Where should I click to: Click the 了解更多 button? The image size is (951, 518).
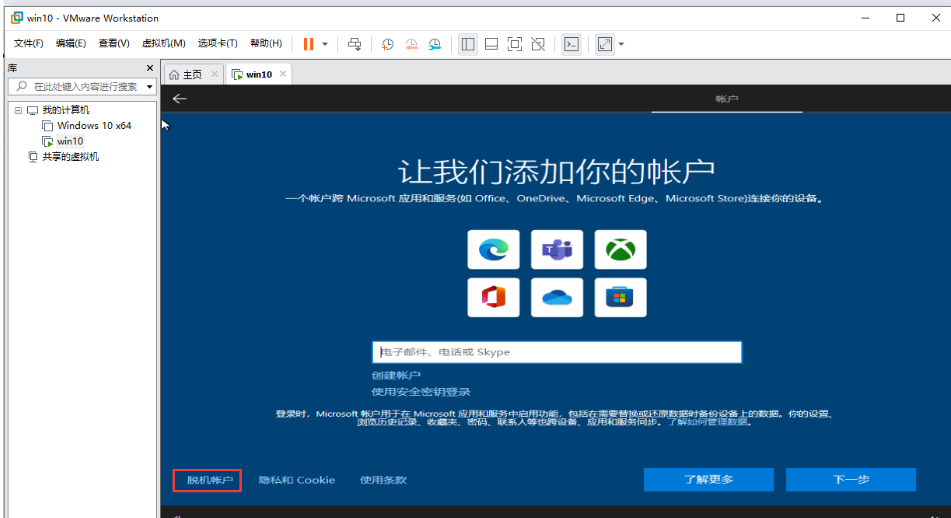coord(708,479)
